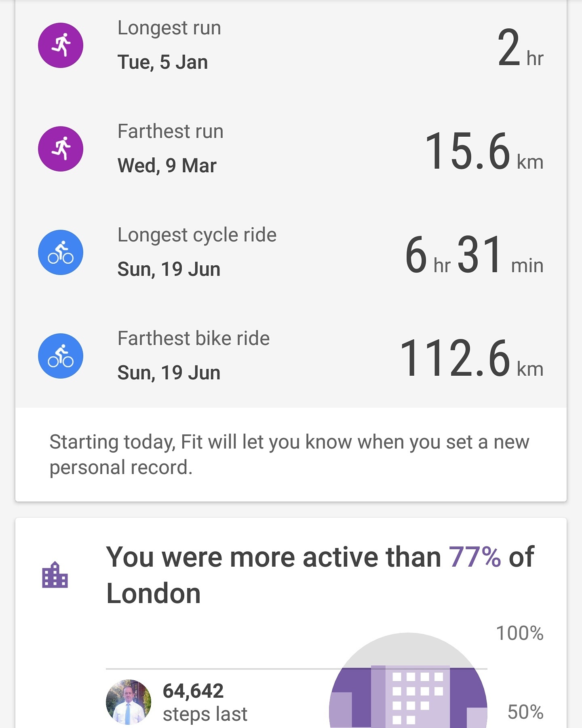The width and height of the screenshot is (582, 728).
Task: Tap the Longest run running icon
Action: tap(61, 45)
